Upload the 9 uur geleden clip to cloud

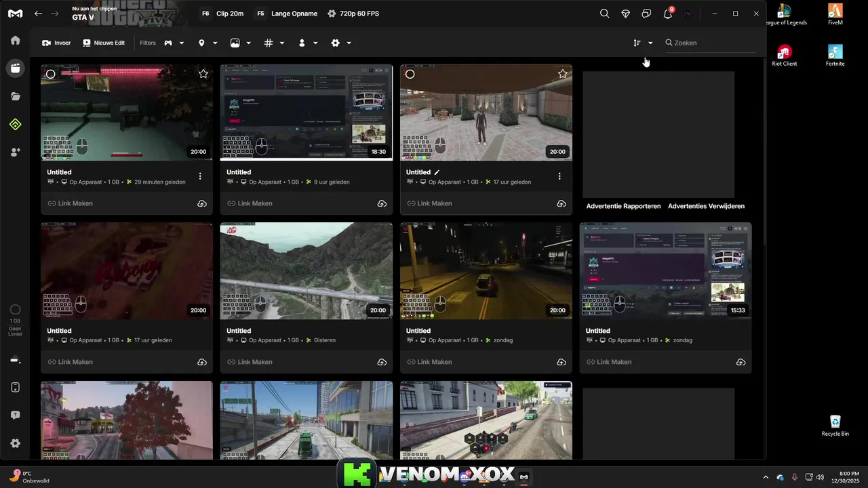coord(382,203)
